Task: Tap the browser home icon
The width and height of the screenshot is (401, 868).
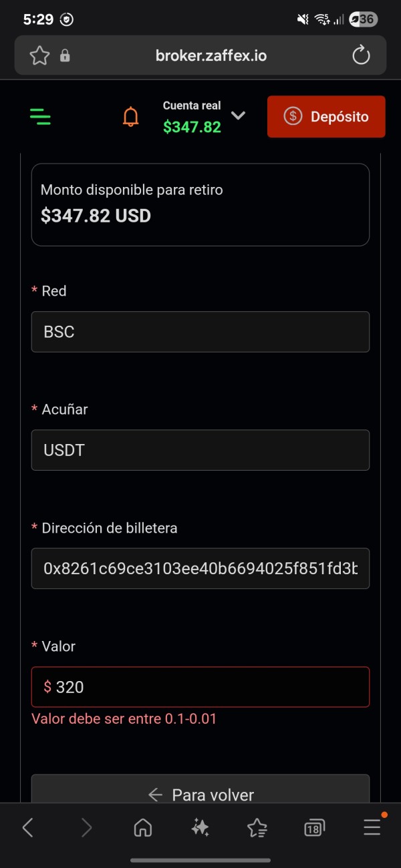Action: pyautogui.click(x=142, y=828)
